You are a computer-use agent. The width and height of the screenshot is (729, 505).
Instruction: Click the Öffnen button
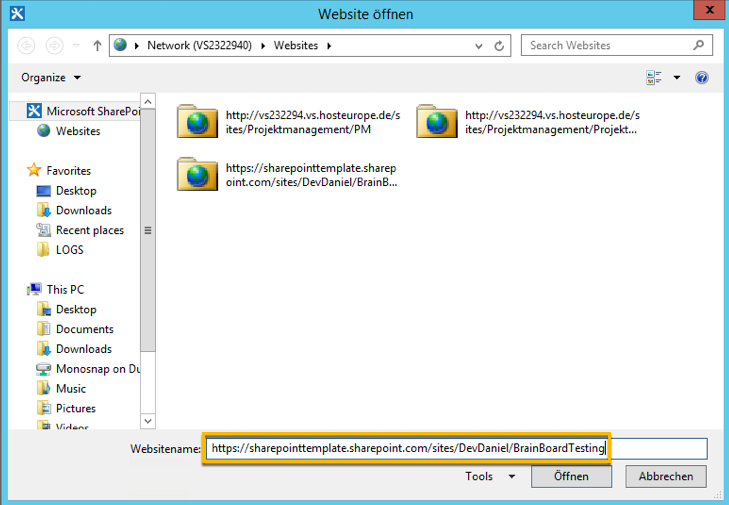coord(571,476)
